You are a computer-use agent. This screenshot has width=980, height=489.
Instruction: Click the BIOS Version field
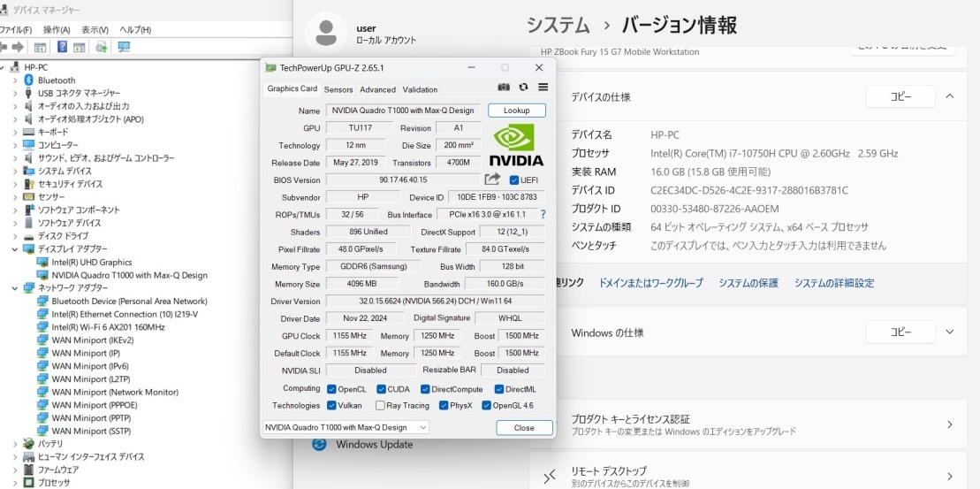pos(403,180)
